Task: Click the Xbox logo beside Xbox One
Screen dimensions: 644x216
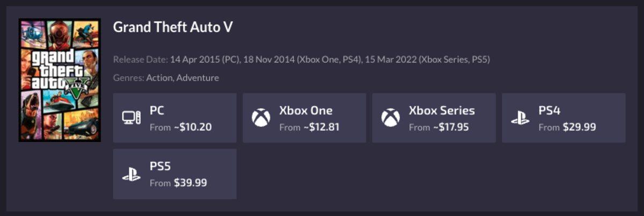Action: pos(261,118)
